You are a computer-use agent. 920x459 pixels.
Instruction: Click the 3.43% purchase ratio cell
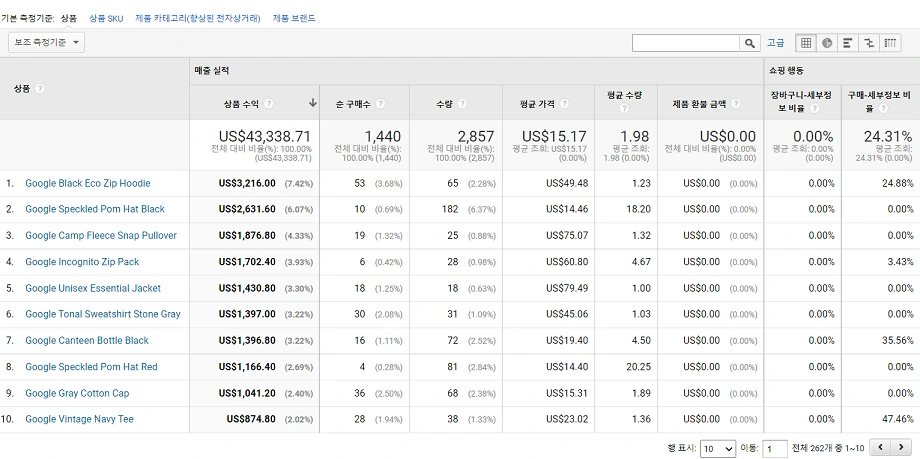pos(901,262)
